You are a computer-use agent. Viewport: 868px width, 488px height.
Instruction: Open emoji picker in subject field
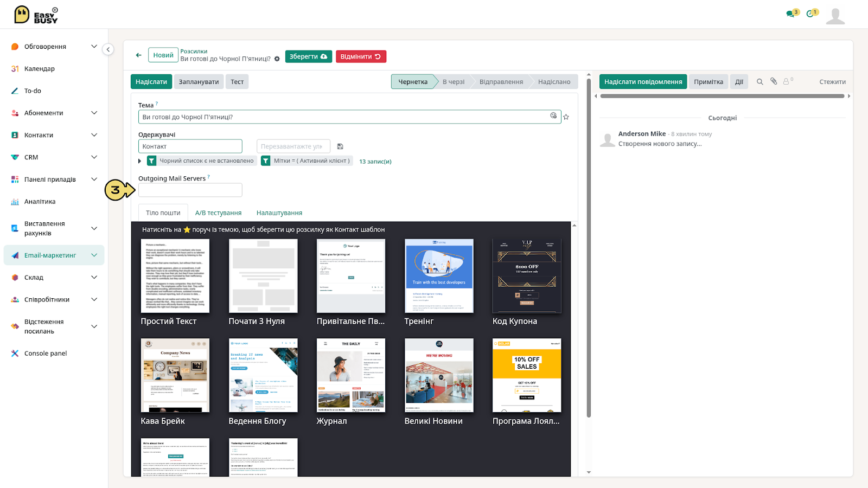(553, 115)
